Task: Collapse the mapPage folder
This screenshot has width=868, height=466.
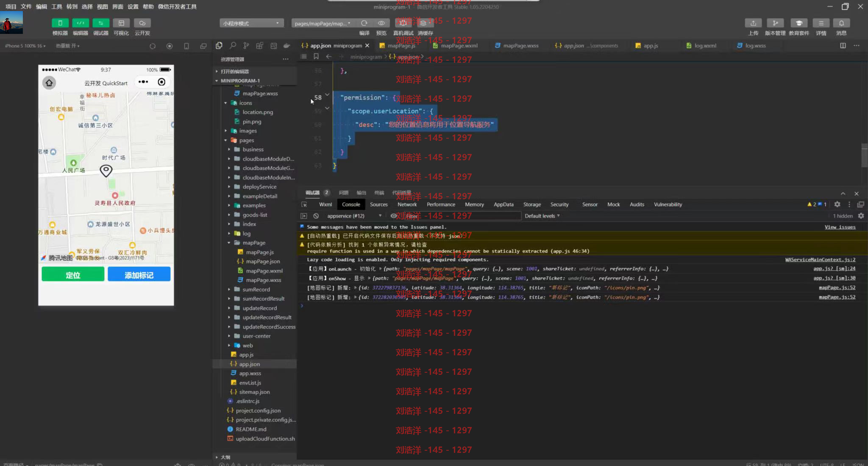Action: pos(229,243)
